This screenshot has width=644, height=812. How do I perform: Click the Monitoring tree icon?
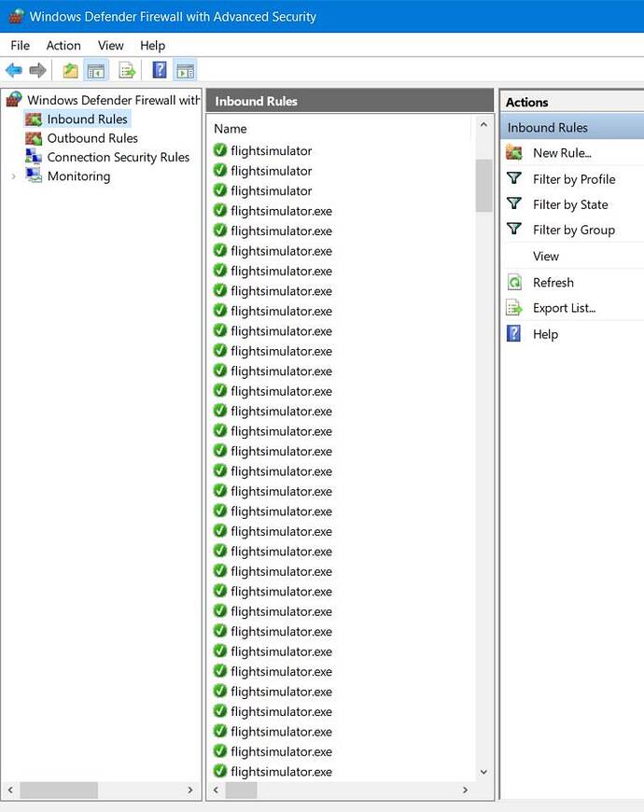click(x=34, y=175)
